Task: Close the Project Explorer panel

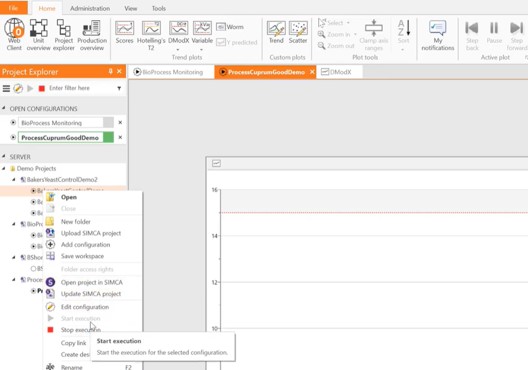Action: click(119, 71)
